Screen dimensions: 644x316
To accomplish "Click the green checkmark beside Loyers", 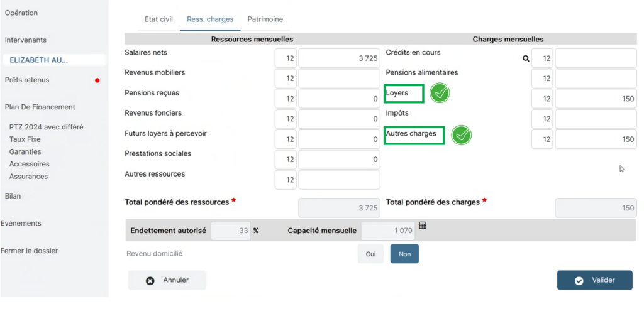I will coord(440,94).
